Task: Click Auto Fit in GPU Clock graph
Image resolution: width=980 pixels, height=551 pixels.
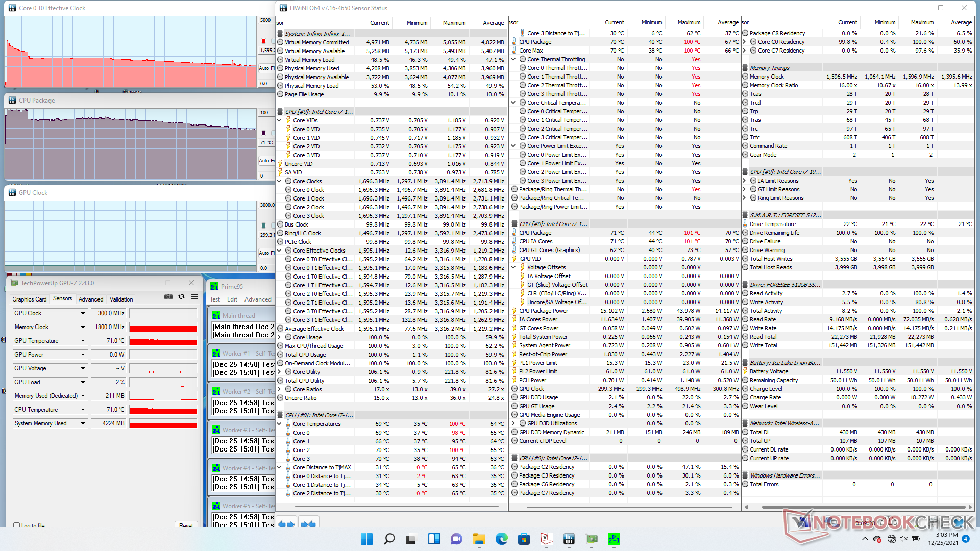Action: [x=266, y=253]
